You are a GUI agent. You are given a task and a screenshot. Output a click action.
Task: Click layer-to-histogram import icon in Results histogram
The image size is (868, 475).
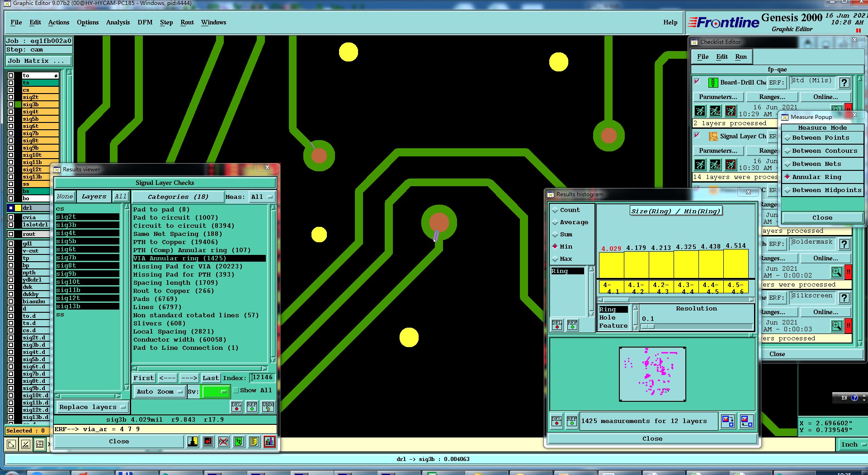click(747, 421)
